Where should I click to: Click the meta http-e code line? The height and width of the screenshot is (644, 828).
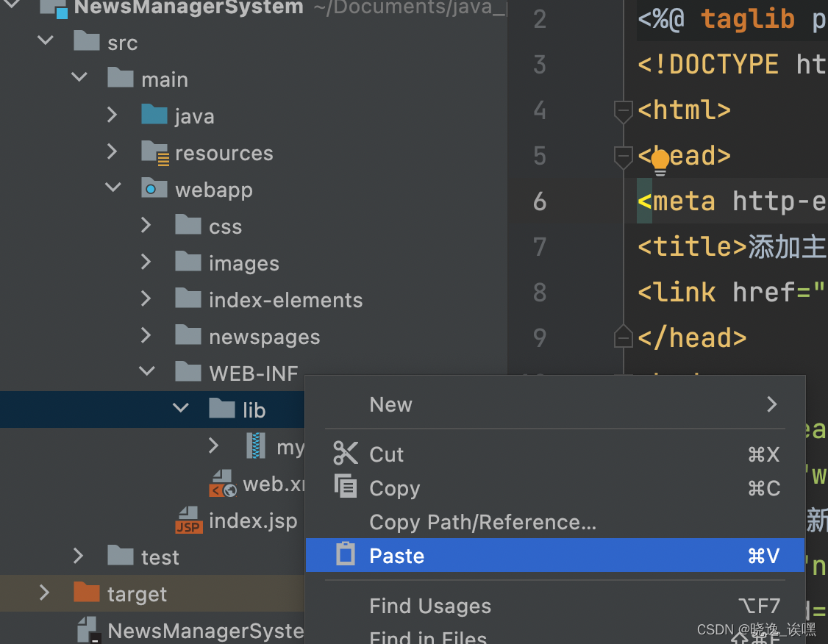click(x=732, y=201)
